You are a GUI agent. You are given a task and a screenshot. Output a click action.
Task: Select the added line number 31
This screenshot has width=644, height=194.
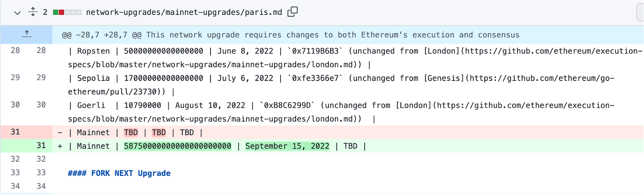point(41,146)
